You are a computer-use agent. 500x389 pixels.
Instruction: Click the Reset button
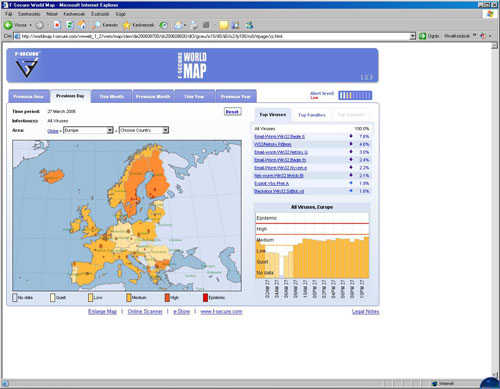(x=232, y=112)
